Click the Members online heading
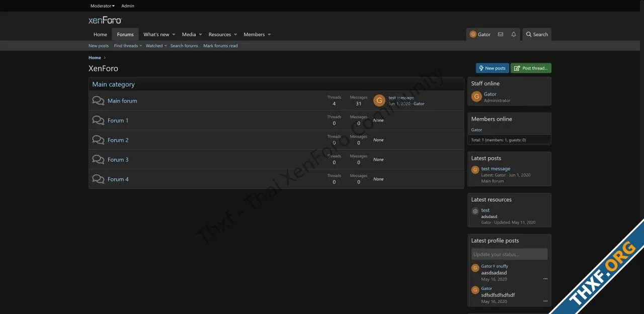Image resolution: width=644 pixels, height=314 pixels. [x=492, y=119]
